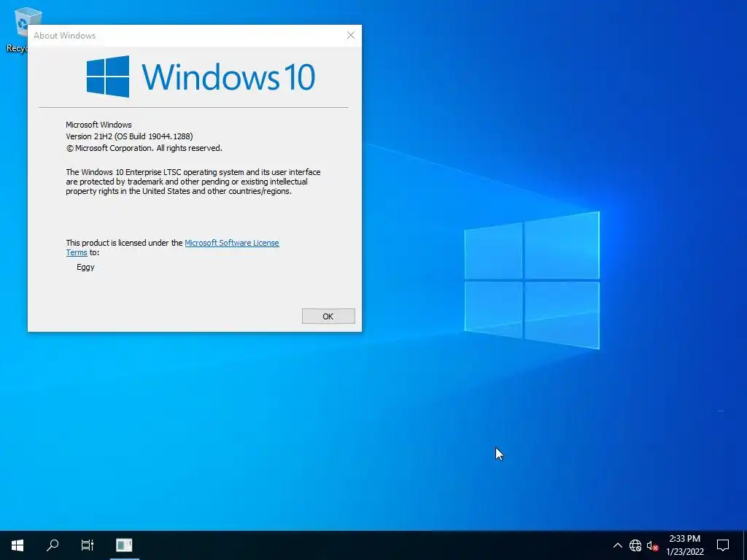
Task: Open taskbar Search magnifier
Action: [x=53, y=545]
